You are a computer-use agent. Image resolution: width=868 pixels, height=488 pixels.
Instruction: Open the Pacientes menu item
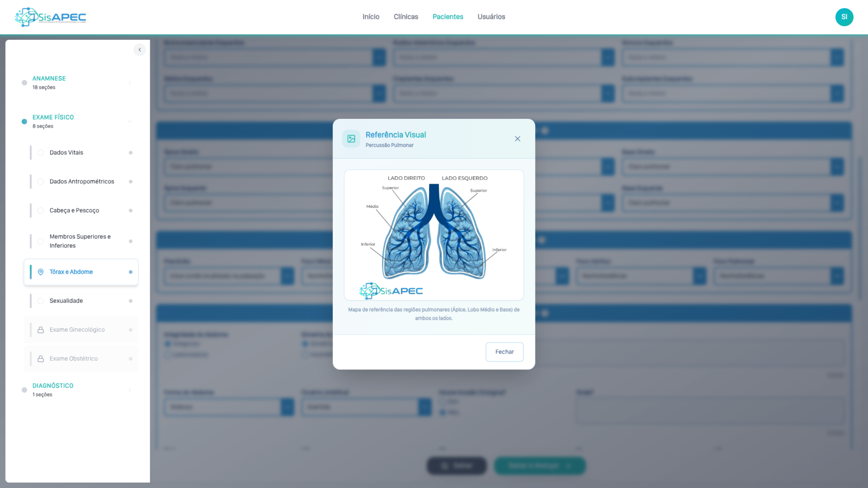click(448, 17)
